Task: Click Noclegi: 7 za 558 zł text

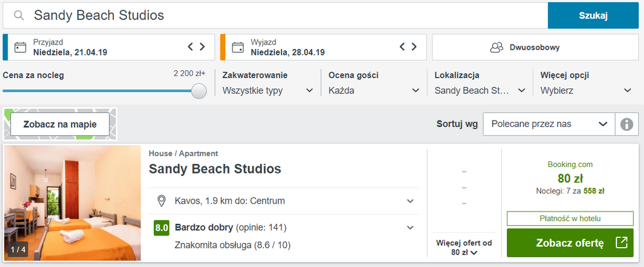Action: coord(570,191)
